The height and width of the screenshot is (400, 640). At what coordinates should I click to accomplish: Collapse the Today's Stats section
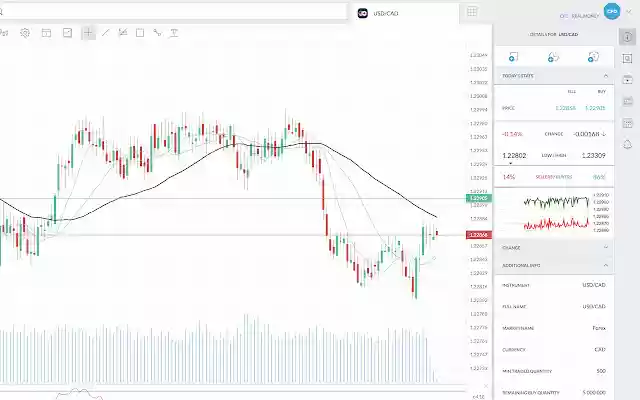pyautogui.click(x=606, y=76)
